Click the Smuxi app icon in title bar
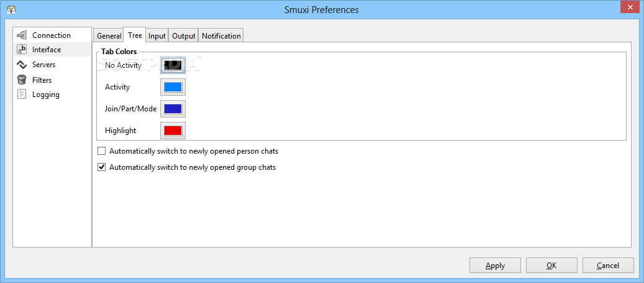This screenshot has width=644, height=283. click(11, 9)
